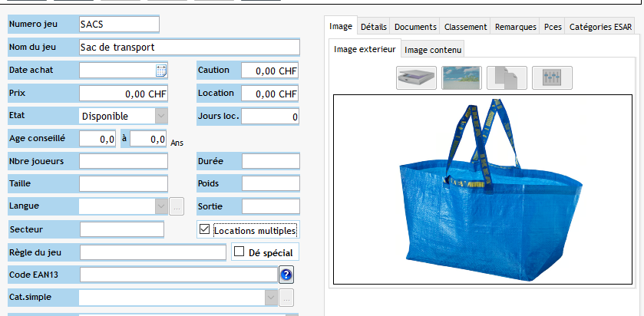This screenshot has width=644, height=316.
Task: Open image adjustment sliders icon
Action: (x=552, y=78)
